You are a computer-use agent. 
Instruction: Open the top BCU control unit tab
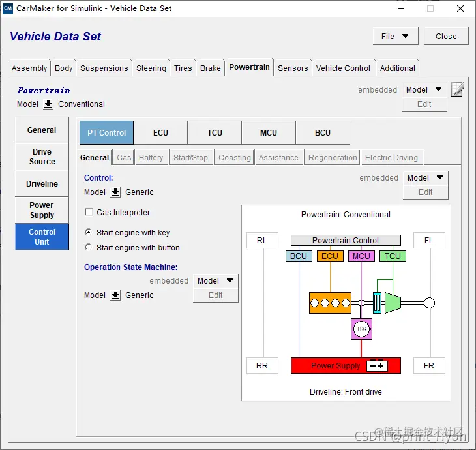[323, 132]
